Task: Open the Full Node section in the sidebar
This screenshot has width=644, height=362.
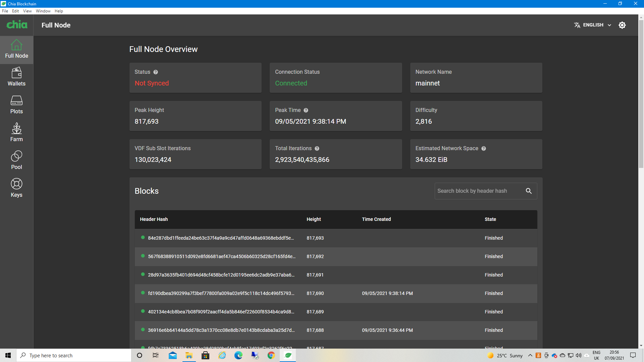Action: [16, 50]
